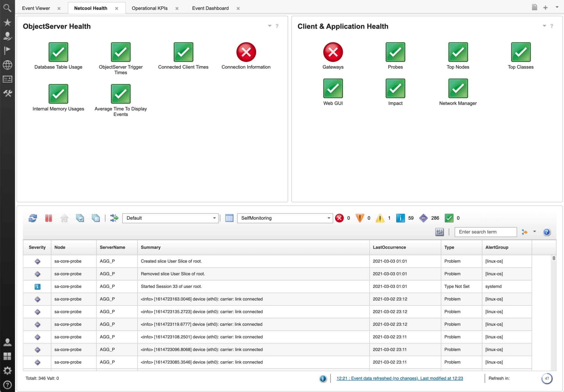Expand the ObjectServer Health panel options chevron
564x392 pixels.
pyautogui.click(x=269, y=26)
